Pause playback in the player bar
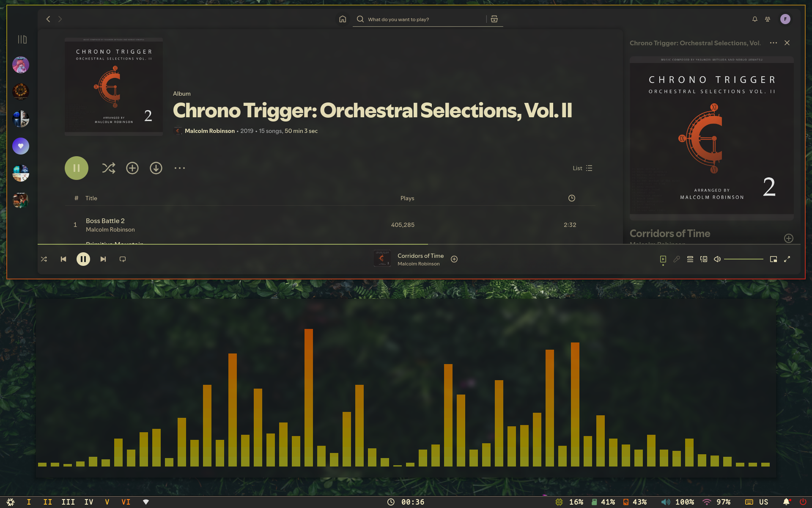 point(83,259)
